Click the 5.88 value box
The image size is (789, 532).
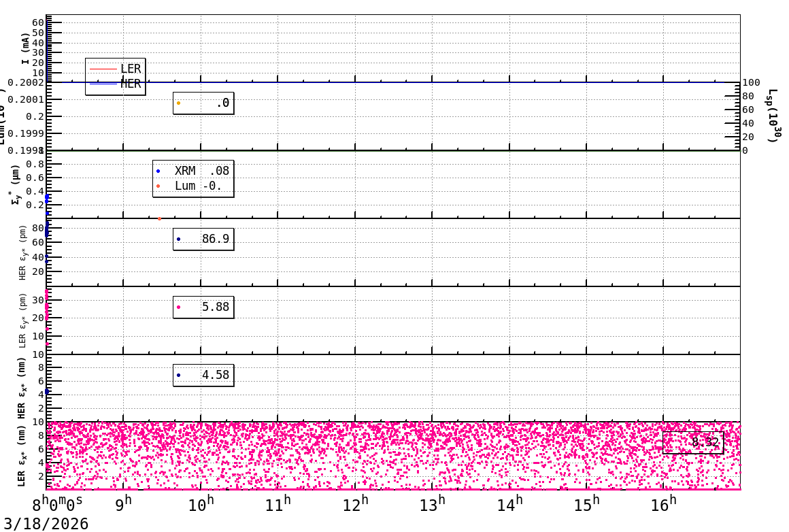pyautogui.click(x=203, y=307)
